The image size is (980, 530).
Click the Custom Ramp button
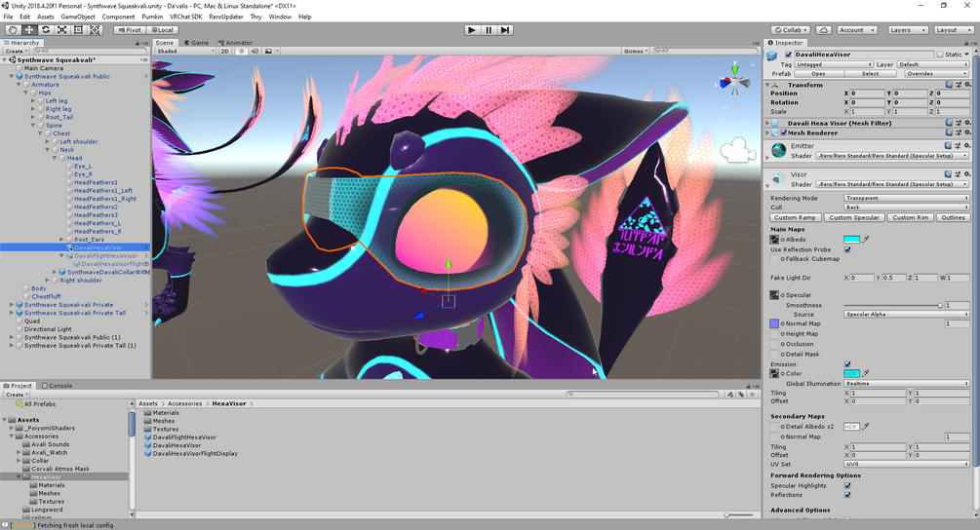tap(795, 217)
